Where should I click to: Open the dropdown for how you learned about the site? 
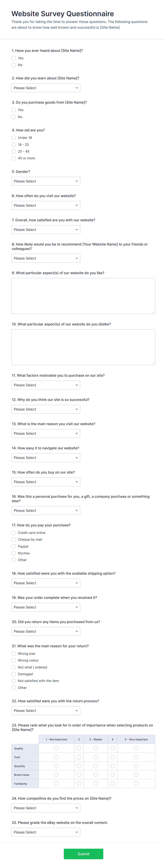(46, 88)
